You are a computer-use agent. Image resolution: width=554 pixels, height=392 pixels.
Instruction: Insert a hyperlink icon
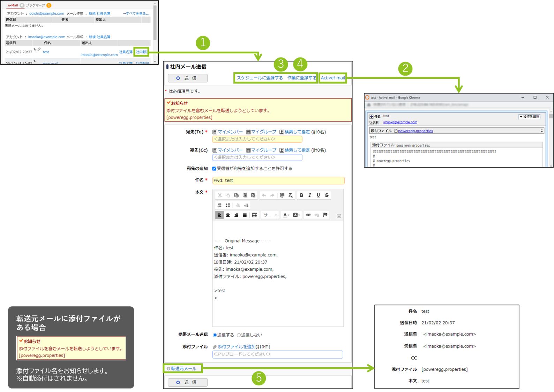point(308,215)
